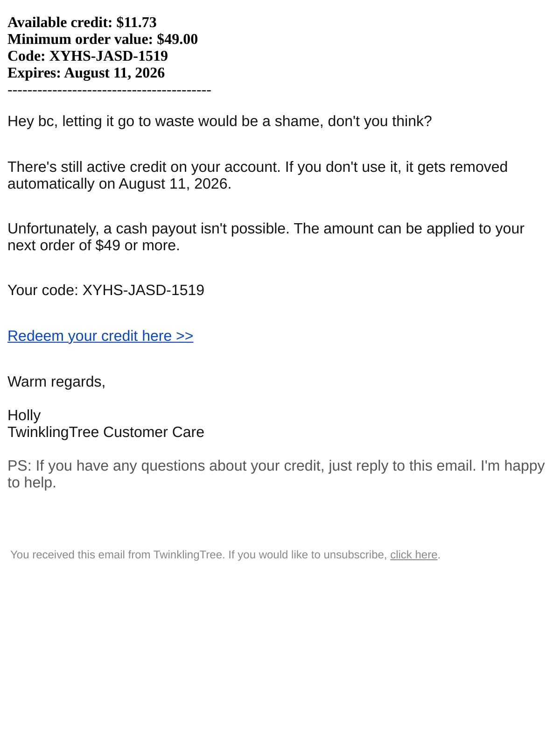
Task: Open the 'Redeem your credit here >>' link
Action: 100,336
